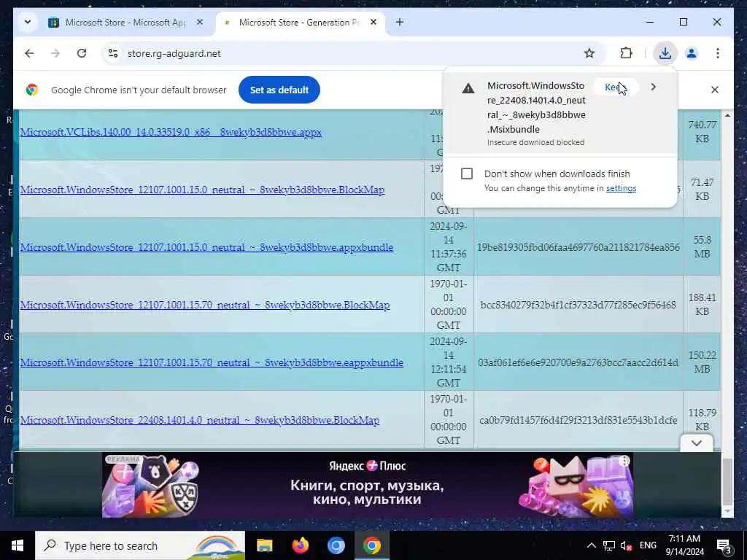This screenshot has height=560, width=747.
Task: Click Google Chrome taskbar icon
Action: (371, 545)
